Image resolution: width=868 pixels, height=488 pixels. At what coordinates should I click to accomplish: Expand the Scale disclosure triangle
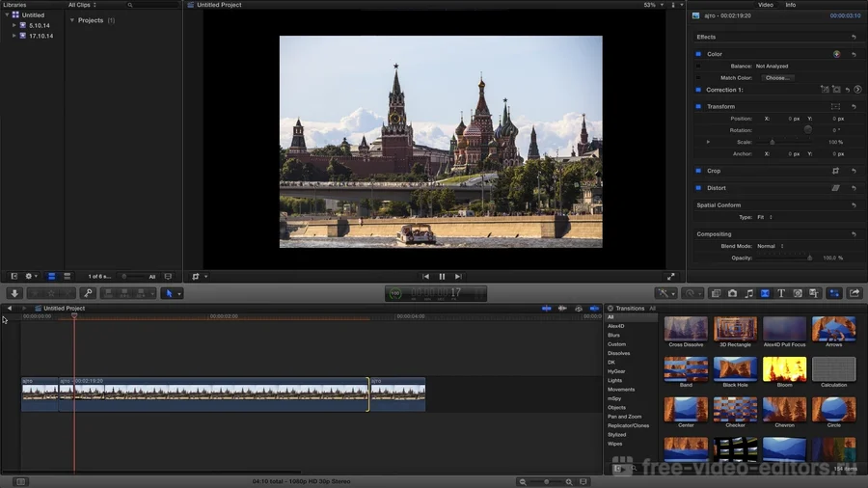[x=708, y=142]
